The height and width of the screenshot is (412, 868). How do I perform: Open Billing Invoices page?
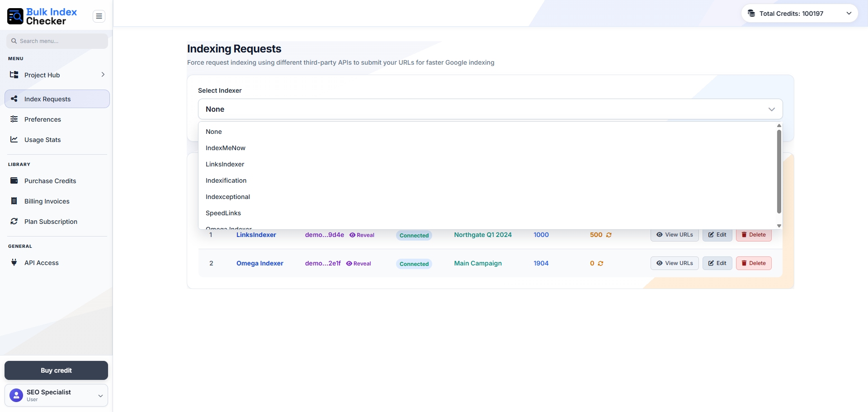(x=57, y=201)
